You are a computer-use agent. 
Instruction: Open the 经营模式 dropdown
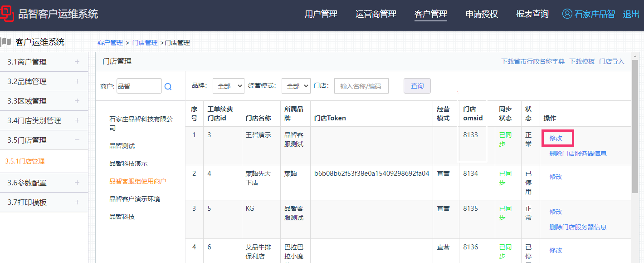(x=296, y=86)
